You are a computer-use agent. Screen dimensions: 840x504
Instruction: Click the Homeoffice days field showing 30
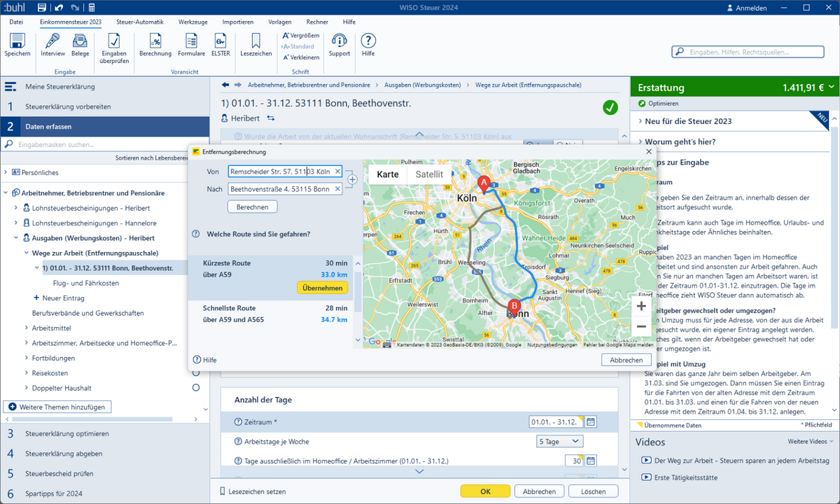(x=573, y=461)
